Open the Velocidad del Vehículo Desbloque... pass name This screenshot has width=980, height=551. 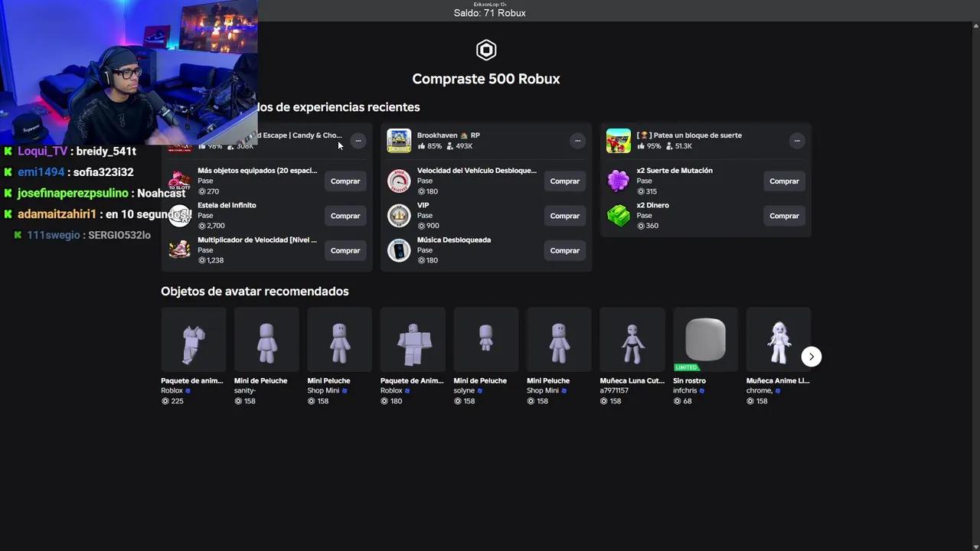[x=477, y=171]
